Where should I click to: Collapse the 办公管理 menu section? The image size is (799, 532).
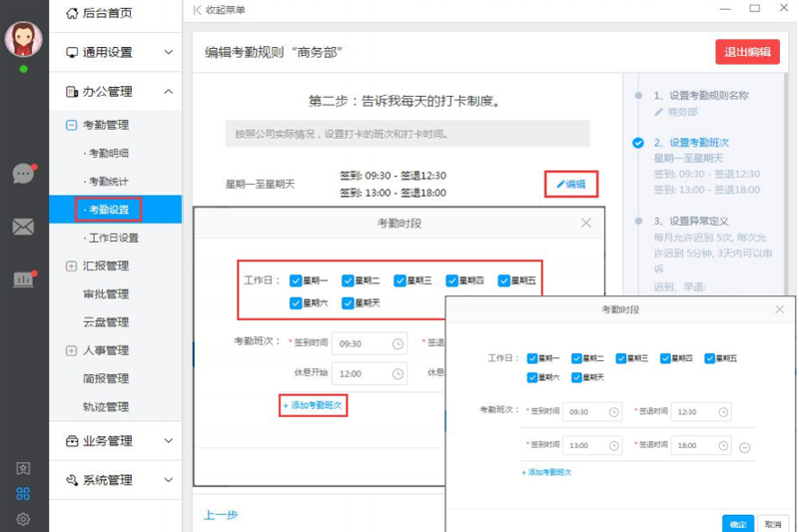(116, 92)
